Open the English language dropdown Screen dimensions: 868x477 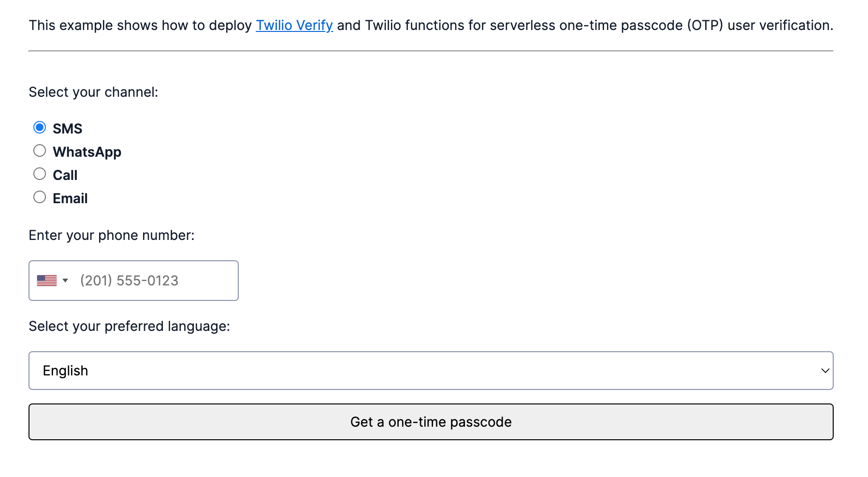pos(430,371)
